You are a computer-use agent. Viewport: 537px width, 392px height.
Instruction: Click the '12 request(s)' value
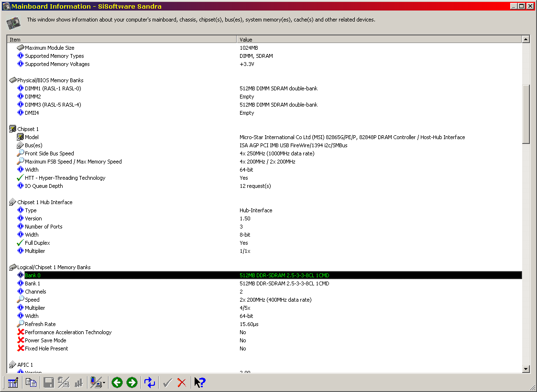pos(255,186)
